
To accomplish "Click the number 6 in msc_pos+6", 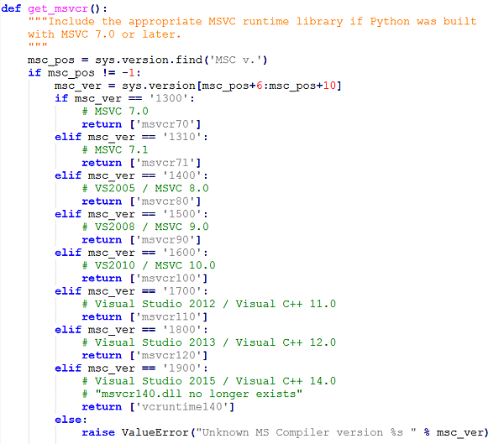I will point(260,86).
